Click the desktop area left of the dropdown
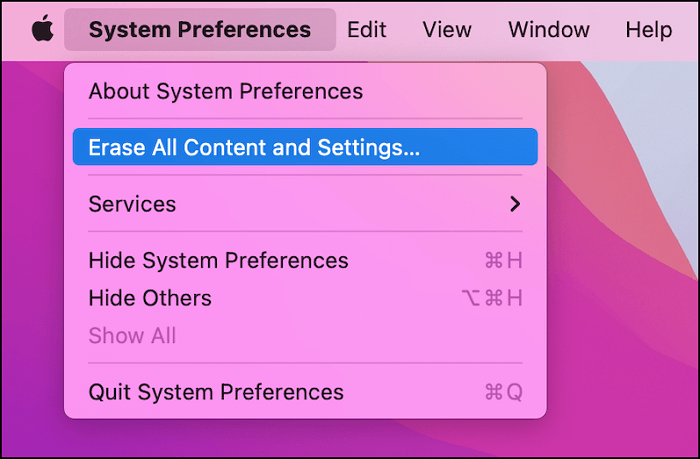Viewport: 700px width, 459px height. pos(30,250)
